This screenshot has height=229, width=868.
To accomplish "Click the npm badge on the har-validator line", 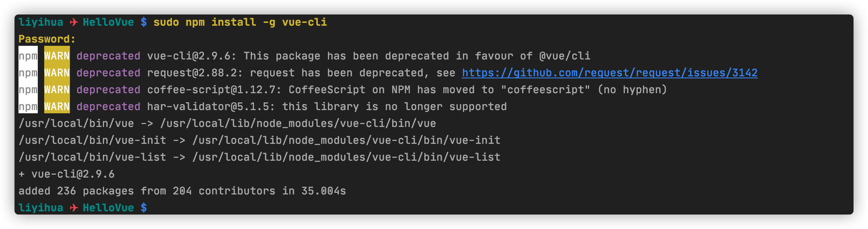I will pos(28,106).
